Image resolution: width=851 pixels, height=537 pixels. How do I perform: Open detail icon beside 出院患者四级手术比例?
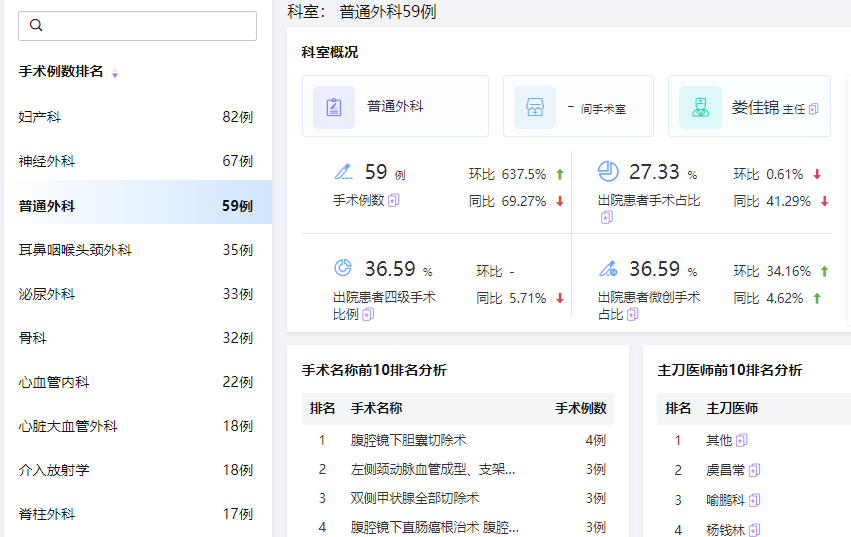368,314
